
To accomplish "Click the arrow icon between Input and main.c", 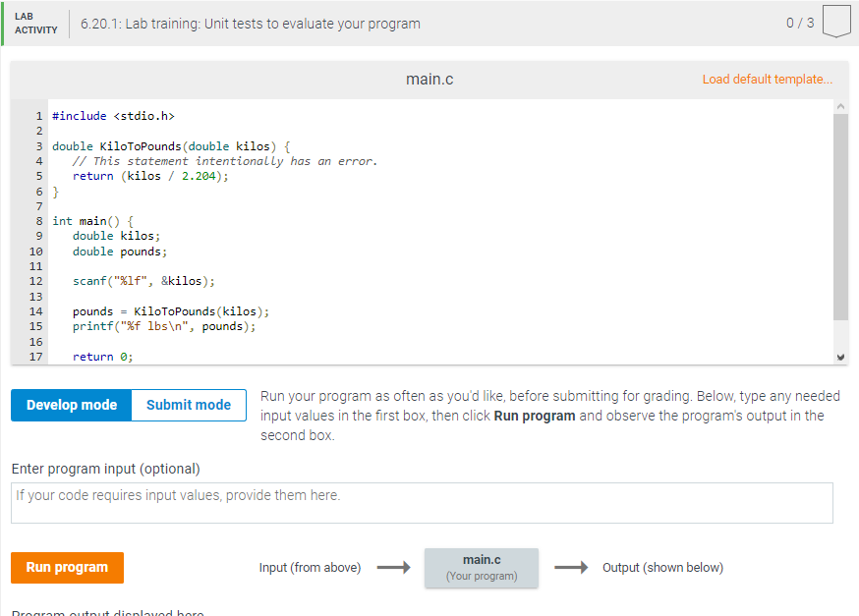I will 394,567.
